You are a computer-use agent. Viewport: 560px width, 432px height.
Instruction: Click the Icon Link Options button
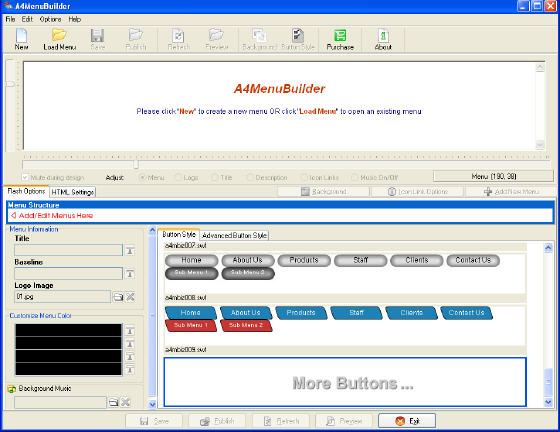click(x=418, y=192)
